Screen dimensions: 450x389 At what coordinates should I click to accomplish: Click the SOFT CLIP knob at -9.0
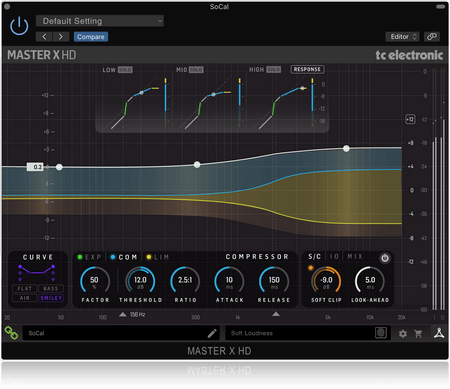click(326, 281)
